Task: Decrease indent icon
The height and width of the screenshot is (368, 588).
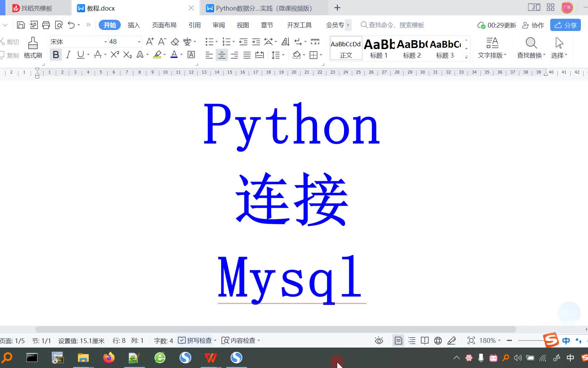Action: [x=243, y=42]
